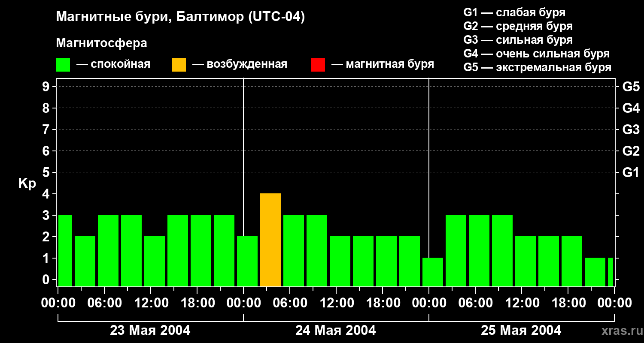
Task: Click the G5 label on right axis
Action: pyautogui.click(x=631, y=87)
